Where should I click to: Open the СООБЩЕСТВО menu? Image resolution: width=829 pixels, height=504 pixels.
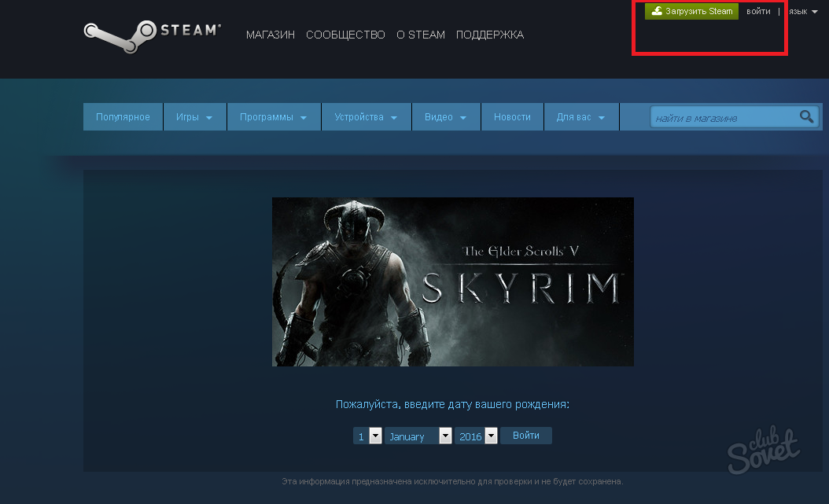pos(345,35)
